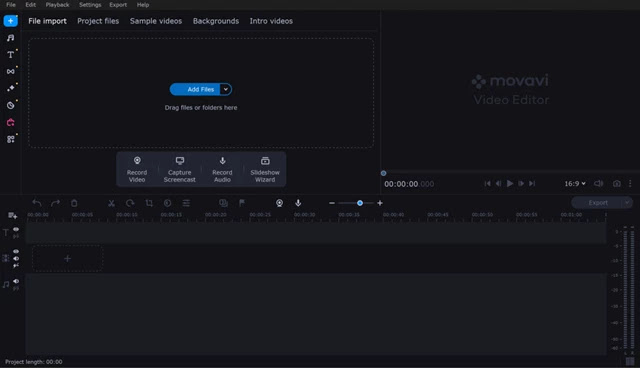Add a marker with the flag icon

242,203
